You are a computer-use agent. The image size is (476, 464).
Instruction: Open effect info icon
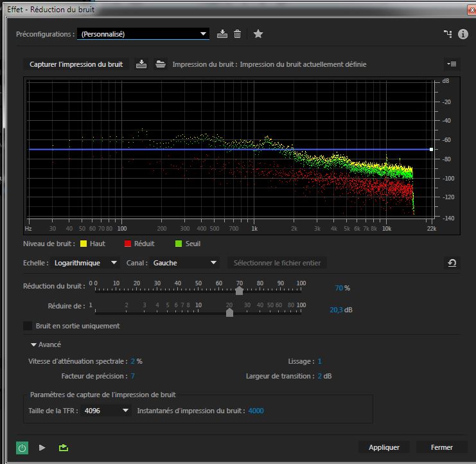(463, 34)
